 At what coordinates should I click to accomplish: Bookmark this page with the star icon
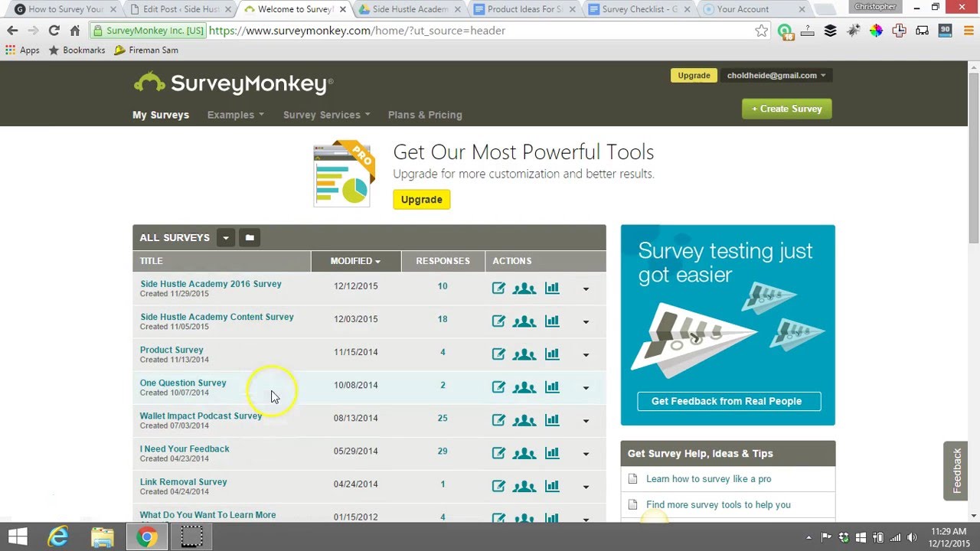pos(761,31)
